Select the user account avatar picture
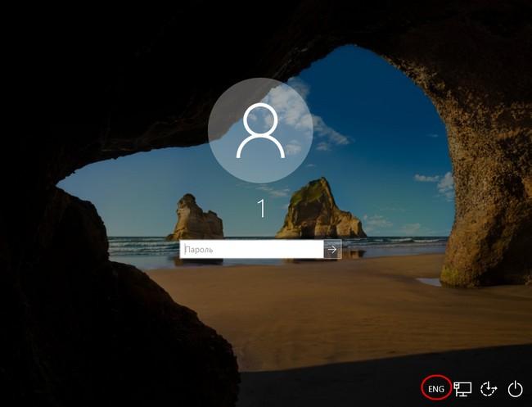Viewport: 532px width, 407px height. [260, 131]
